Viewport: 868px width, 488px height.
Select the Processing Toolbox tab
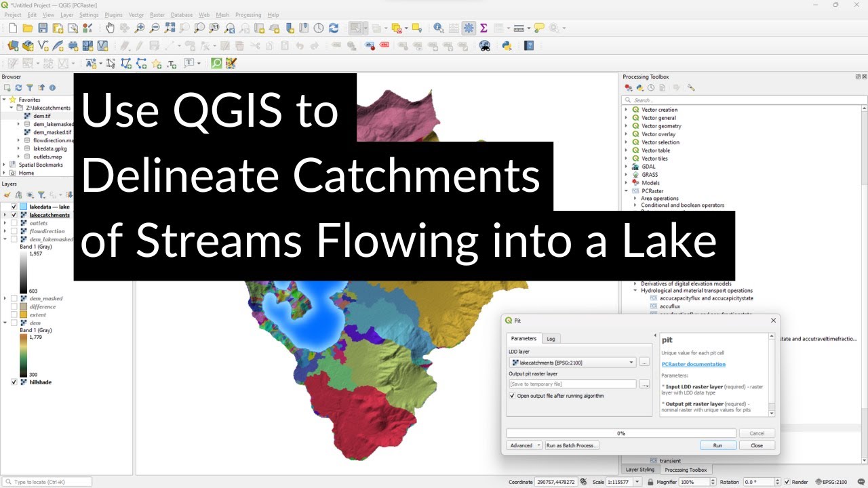tap(686, 470)
